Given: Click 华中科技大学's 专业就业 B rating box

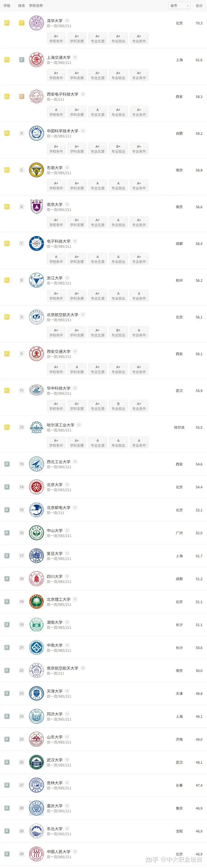Looking at the screenshot, I should [118, 406].
